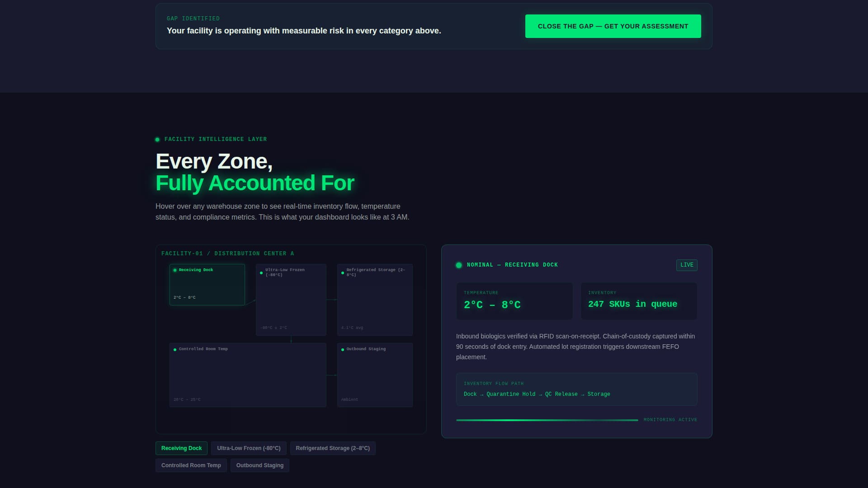The image size is (868, 488).
Task: Click the 247 SKUs in queue card
Action: point(639,301)
